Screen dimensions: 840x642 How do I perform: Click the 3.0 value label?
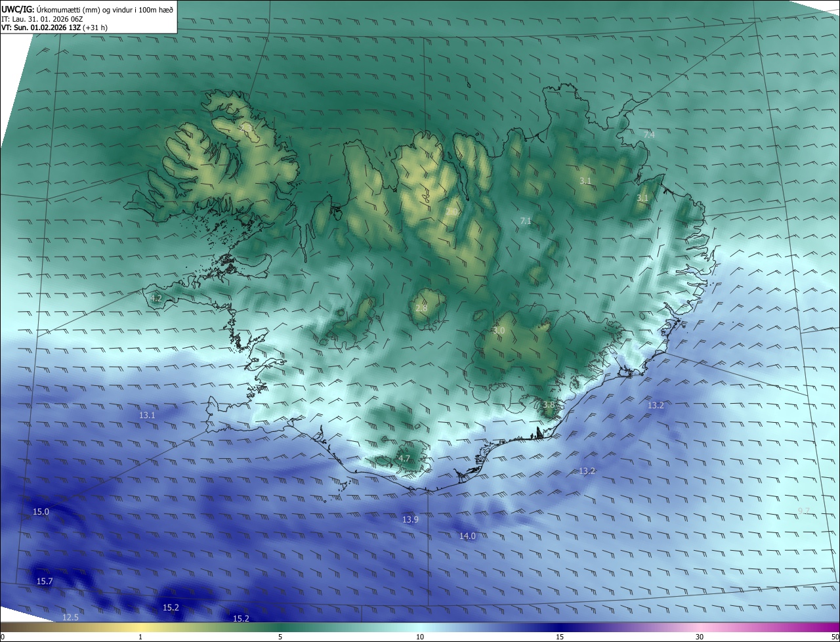point(499,331)
